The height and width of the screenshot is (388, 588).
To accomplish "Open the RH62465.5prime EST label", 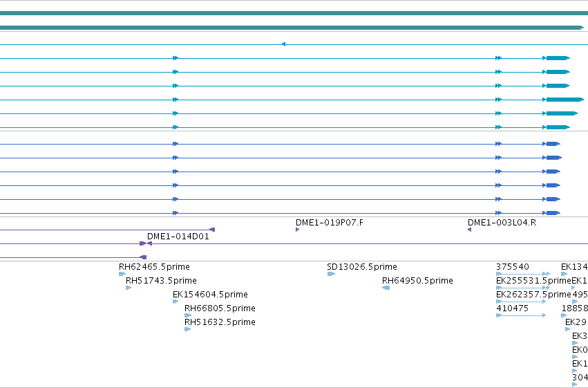I will pos(154,267).
